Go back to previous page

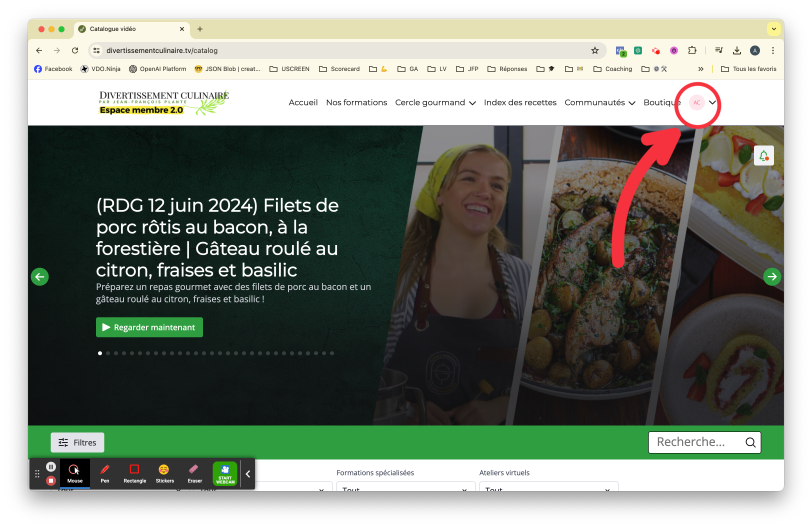point(39,50)
